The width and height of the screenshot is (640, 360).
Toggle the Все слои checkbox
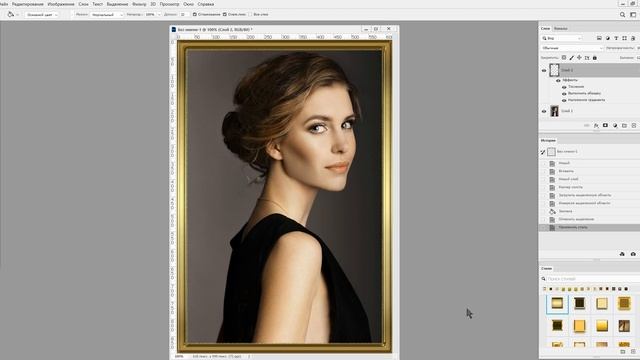[x=250, y=14]
